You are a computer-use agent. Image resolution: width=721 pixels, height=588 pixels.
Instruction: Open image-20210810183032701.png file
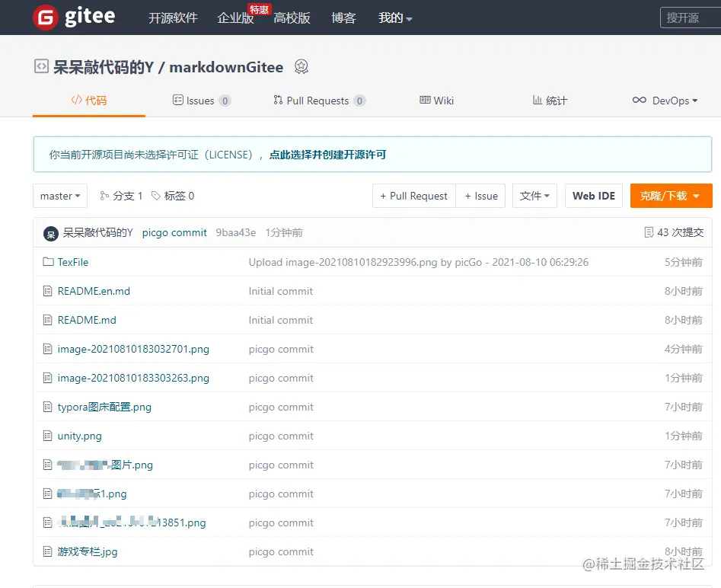click(x=133, y=349)
